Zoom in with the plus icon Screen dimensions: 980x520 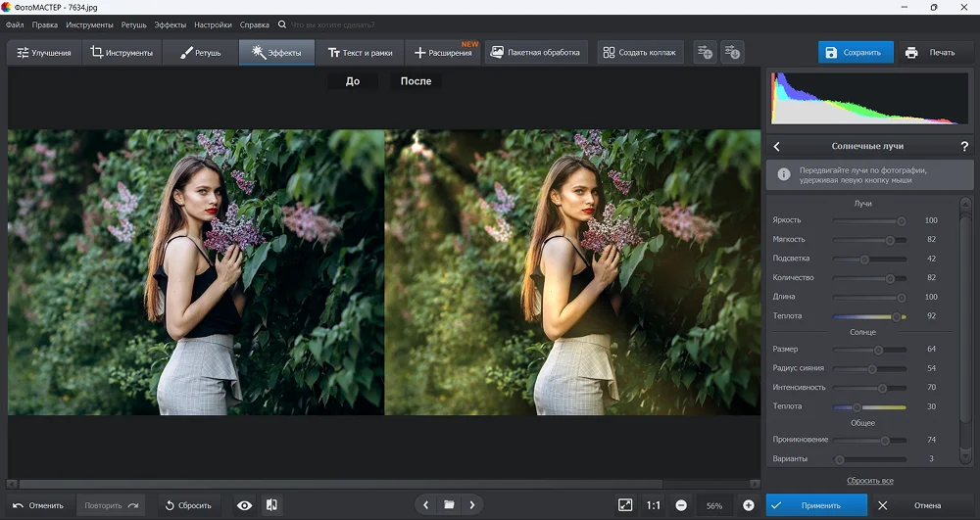coord(748,505)
